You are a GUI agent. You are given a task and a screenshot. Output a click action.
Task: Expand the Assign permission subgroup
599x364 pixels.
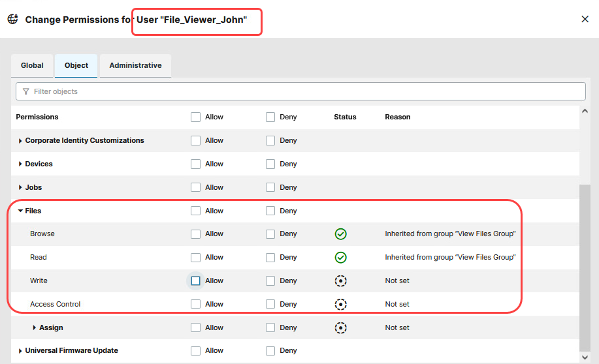point(35,328)
